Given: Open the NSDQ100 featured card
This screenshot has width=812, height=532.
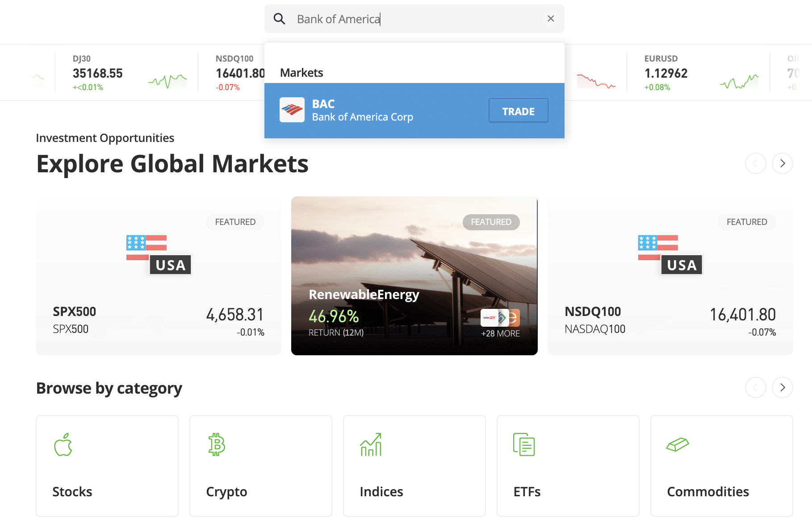Looking at the screenshot, I should point(670,276).
